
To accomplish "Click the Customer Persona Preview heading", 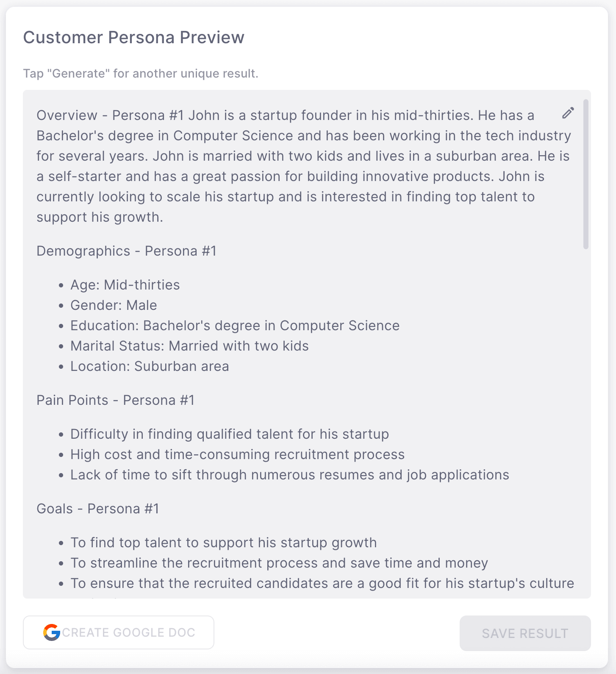I will (133, 37).
